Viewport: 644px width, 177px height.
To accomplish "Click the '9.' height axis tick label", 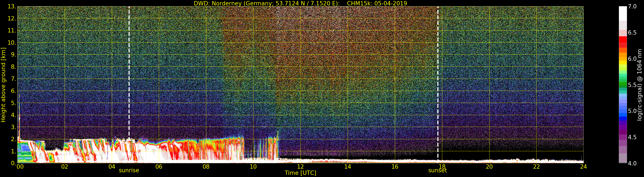I will coord(13,55).
